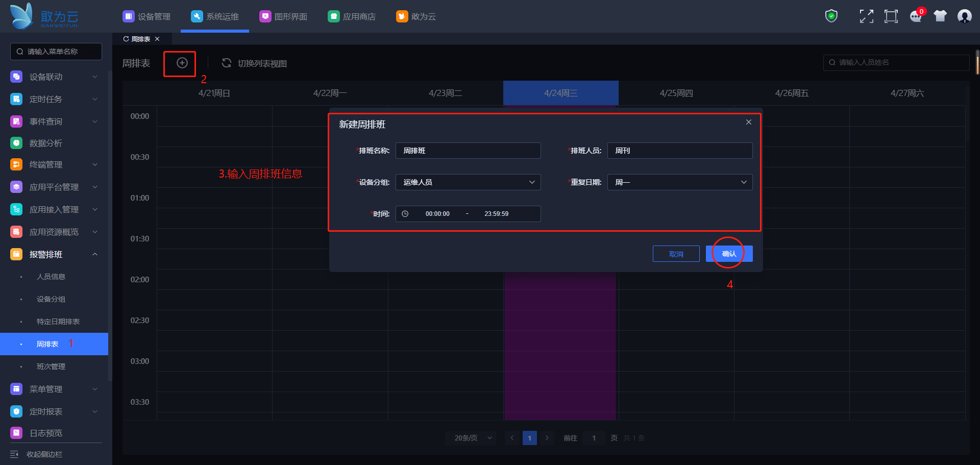The width and height of the screenshot is (980, 465).
Task: Click the clock icon in time field
Action: click(x=405, y=214)
